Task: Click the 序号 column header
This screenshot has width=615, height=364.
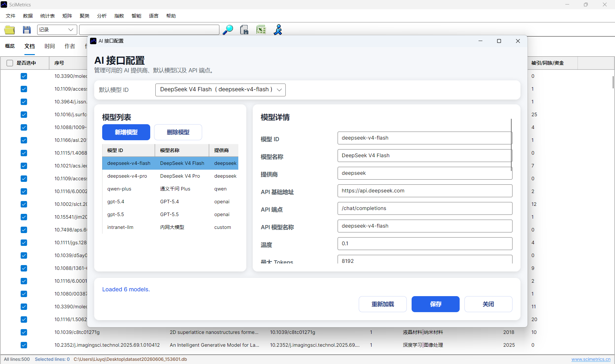Action: click(68, 63)
